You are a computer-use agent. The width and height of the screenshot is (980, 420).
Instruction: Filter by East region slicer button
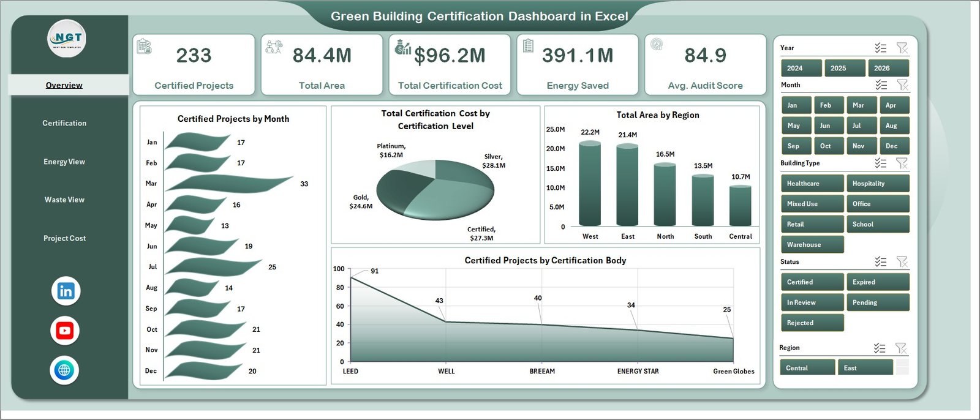pyautogui.click(x=865, y=367)
